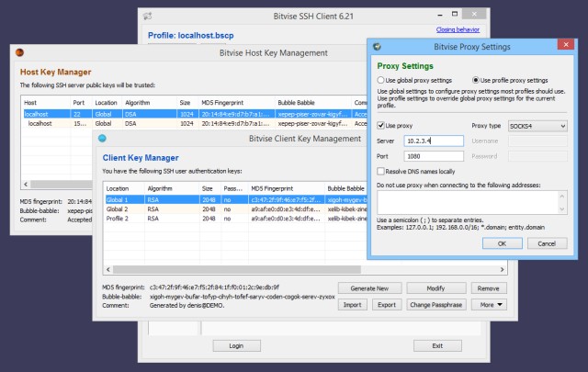Click the up arrow in proxy exclusion list
Image resolution: width=588 pixels, height=372 pixels.
[561, 197]
